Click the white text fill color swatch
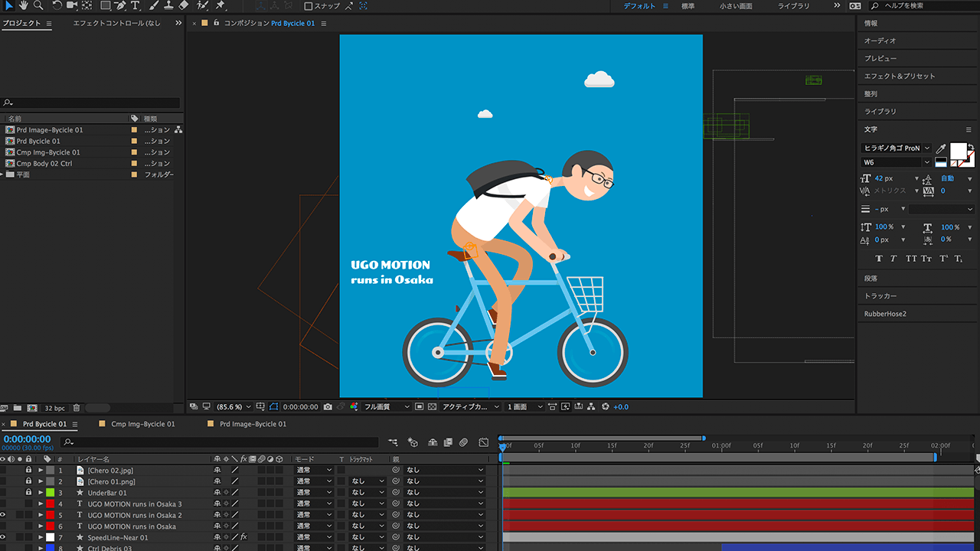 [957, 150]
